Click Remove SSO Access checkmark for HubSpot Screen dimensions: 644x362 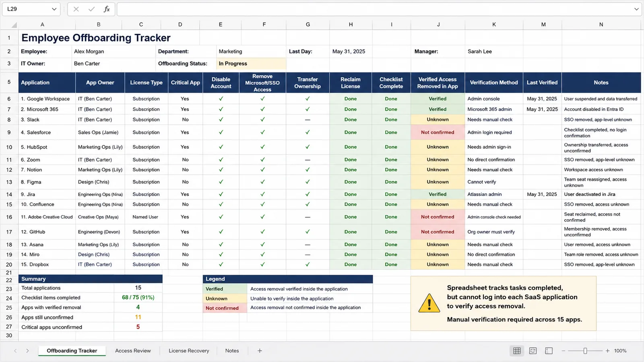pyautogui.click(x=262, y=147)
